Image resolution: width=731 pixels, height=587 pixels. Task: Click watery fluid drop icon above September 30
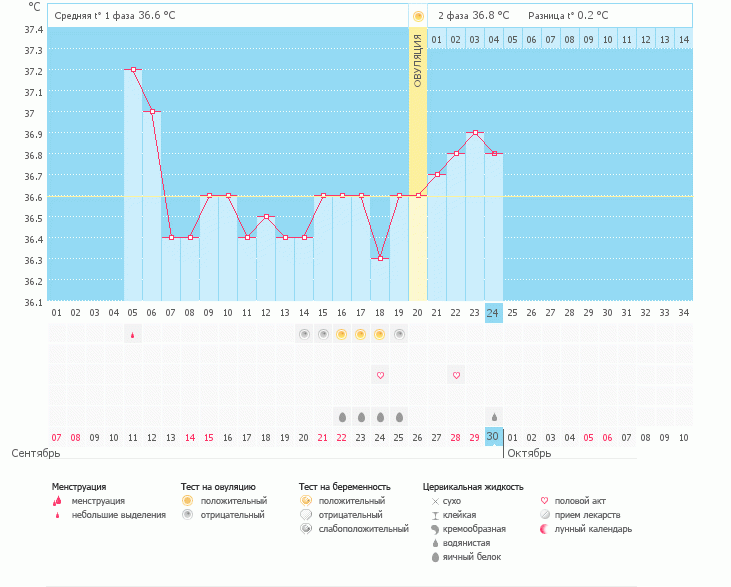[494, 417]
